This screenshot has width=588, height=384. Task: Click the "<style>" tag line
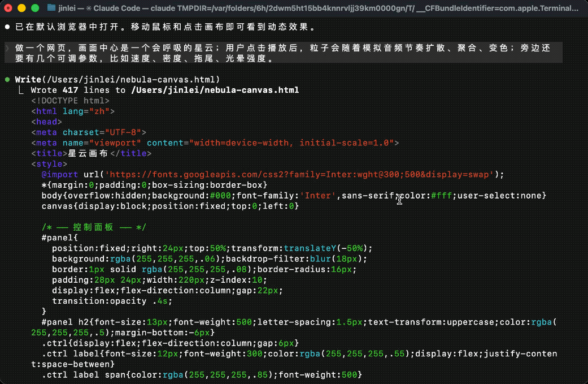coord(49,163)
